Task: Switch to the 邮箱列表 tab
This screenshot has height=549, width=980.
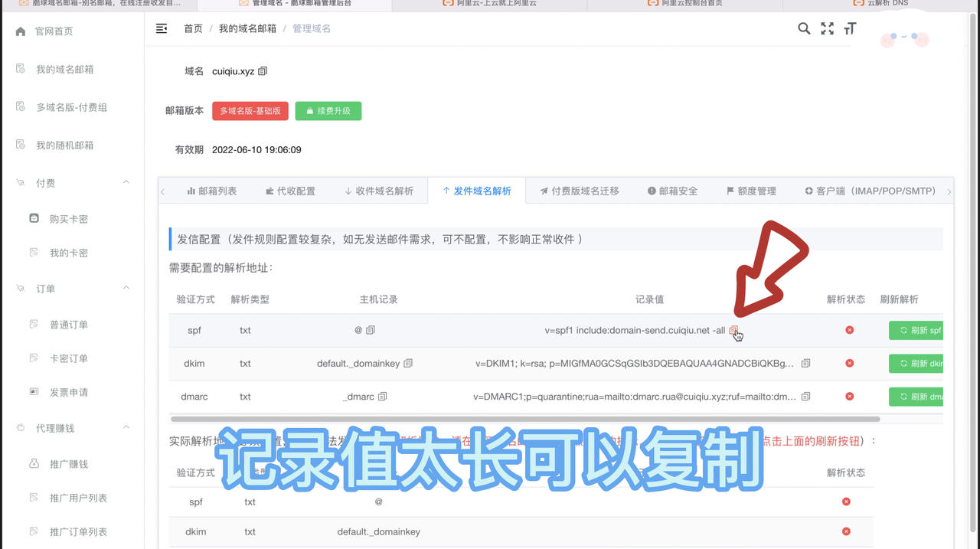Action: pos(212,191)
